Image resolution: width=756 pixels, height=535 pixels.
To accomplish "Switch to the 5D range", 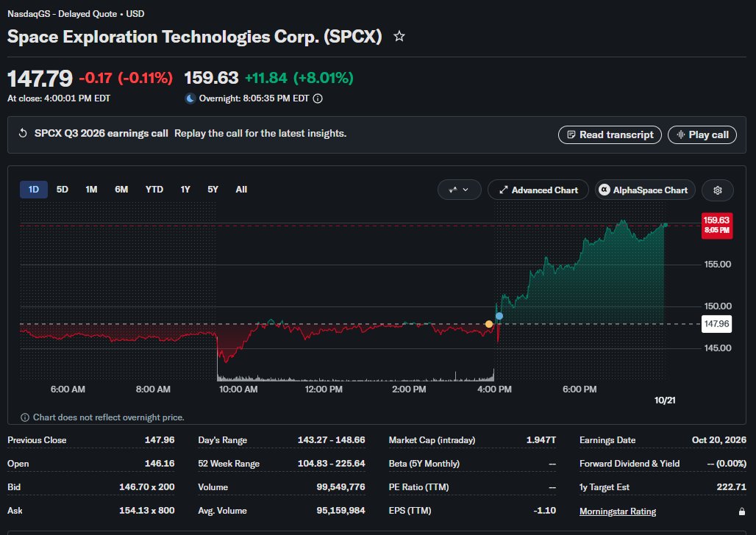I will (x=63, y=190).
